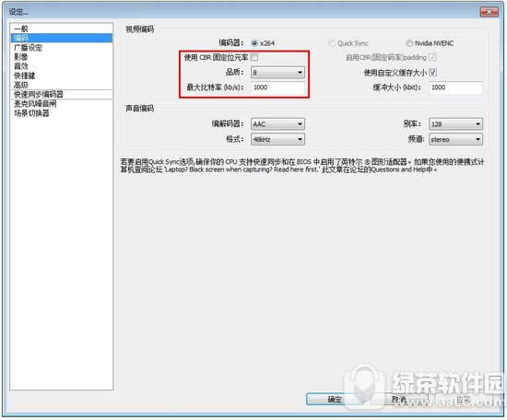The height and width of the screenshot is (420, 507).
Task: Expand the AAC codec dropdown
Action: [277, 123]
